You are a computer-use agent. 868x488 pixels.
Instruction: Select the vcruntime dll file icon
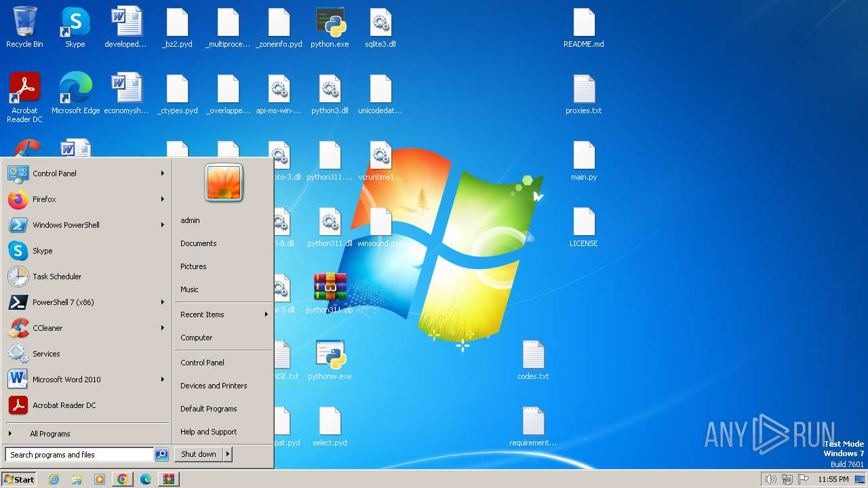point(380,161)
